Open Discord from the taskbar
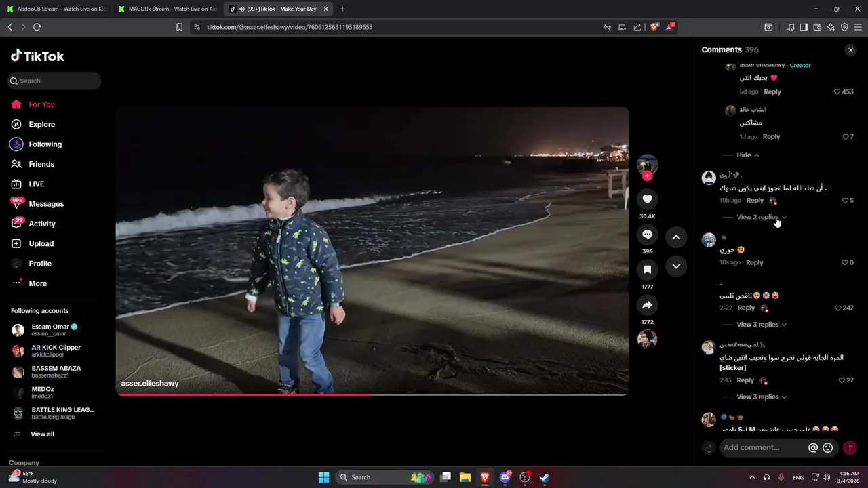The height and width of the screenshot is (488, 868). (x=505, y=477)
